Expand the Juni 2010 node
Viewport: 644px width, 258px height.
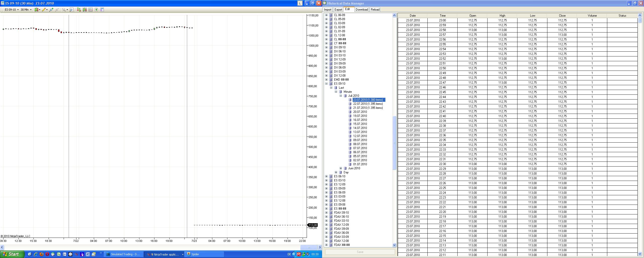(x=341, y=168)
